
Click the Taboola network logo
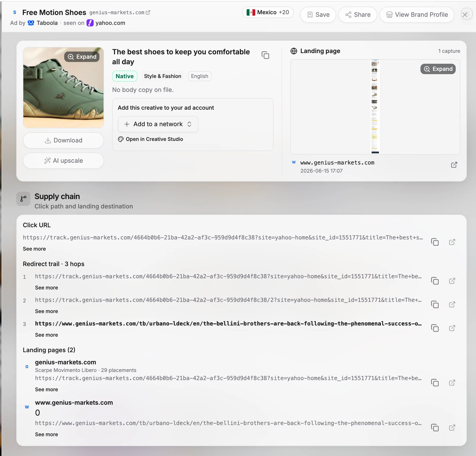coord(31,23)
